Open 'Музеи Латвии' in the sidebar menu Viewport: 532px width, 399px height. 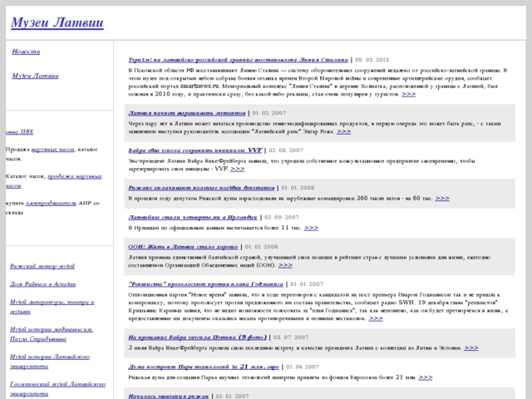point(36,76)
